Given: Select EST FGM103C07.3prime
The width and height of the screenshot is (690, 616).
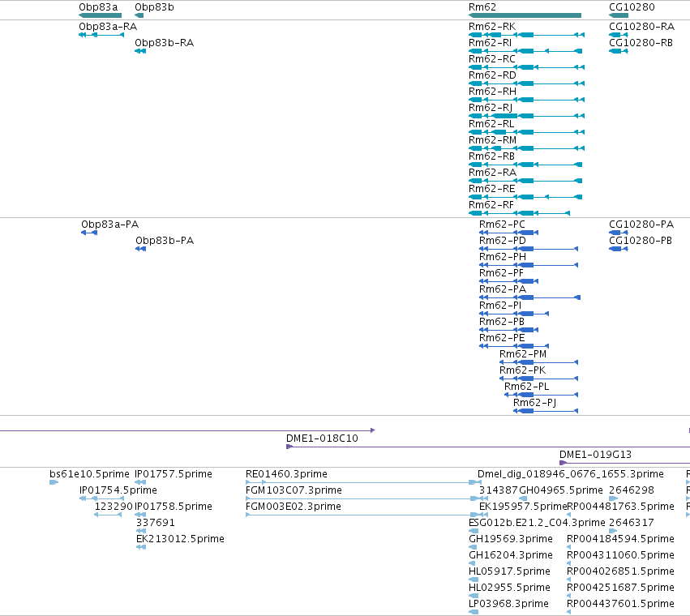Looking at the screenshot, I should [363, 499].
